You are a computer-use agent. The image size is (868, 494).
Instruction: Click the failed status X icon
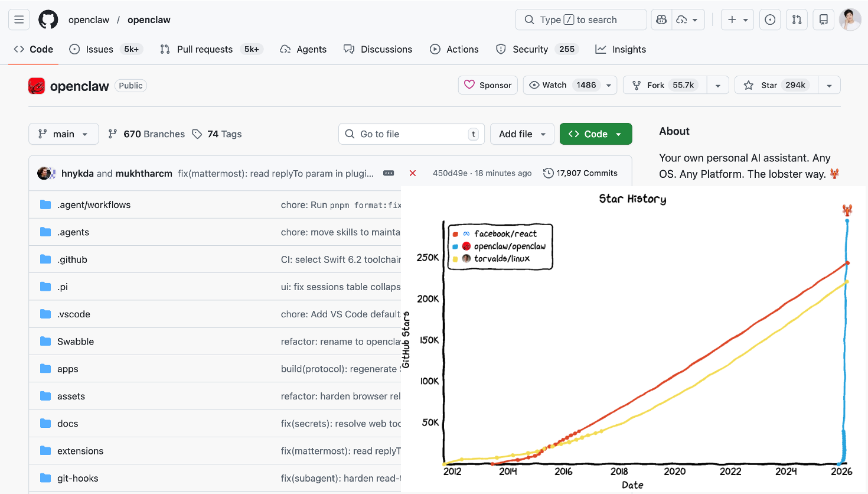point(413,173)
